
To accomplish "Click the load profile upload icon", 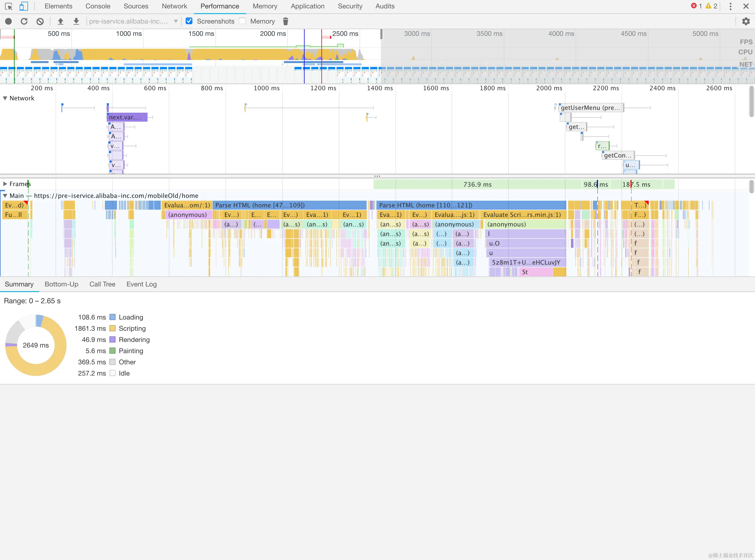I will tap(60, 21).
